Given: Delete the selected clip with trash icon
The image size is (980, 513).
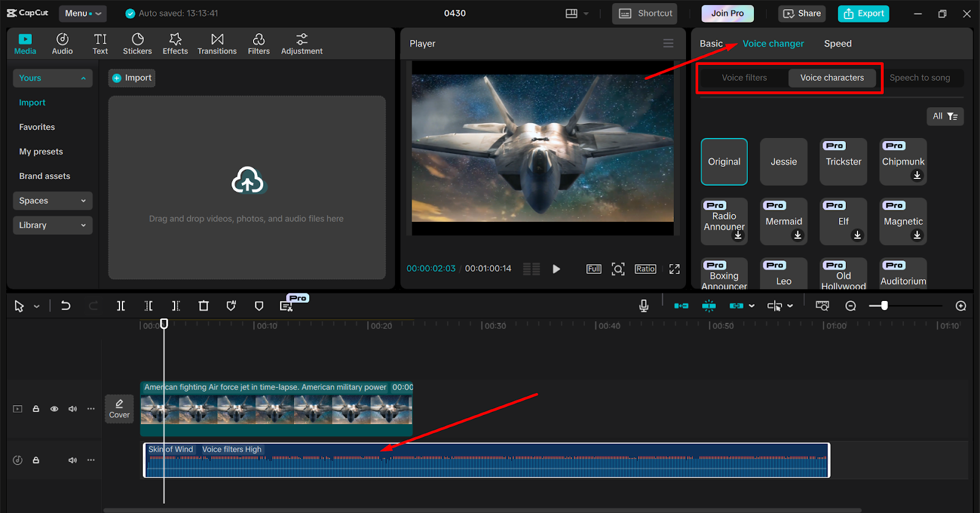Looking at the screenshot, I should pos(203,306).
